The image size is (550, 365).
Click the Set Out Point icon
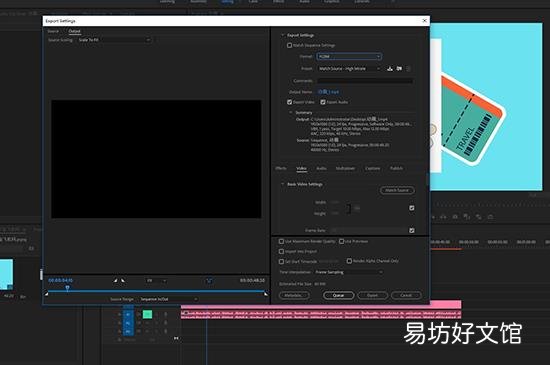(123, 280)
